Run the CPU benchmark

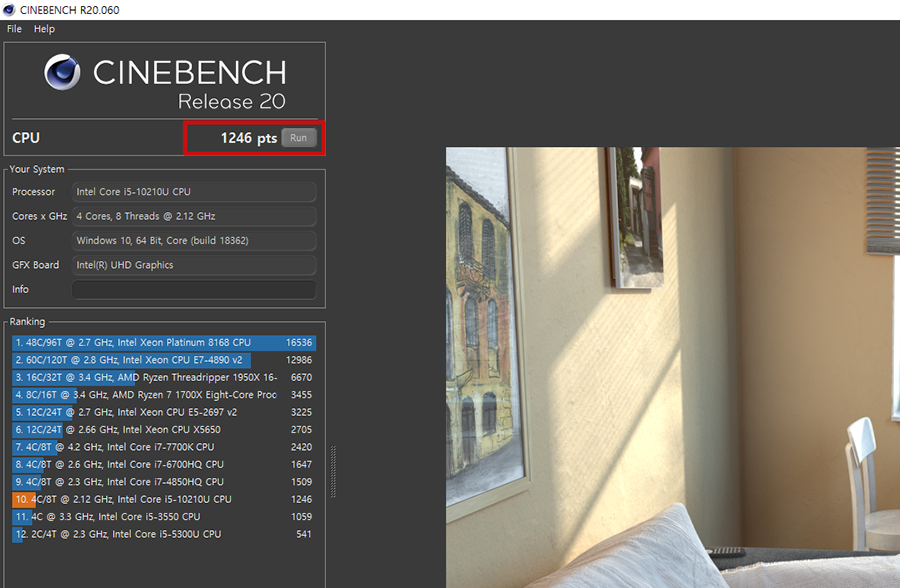298,138
